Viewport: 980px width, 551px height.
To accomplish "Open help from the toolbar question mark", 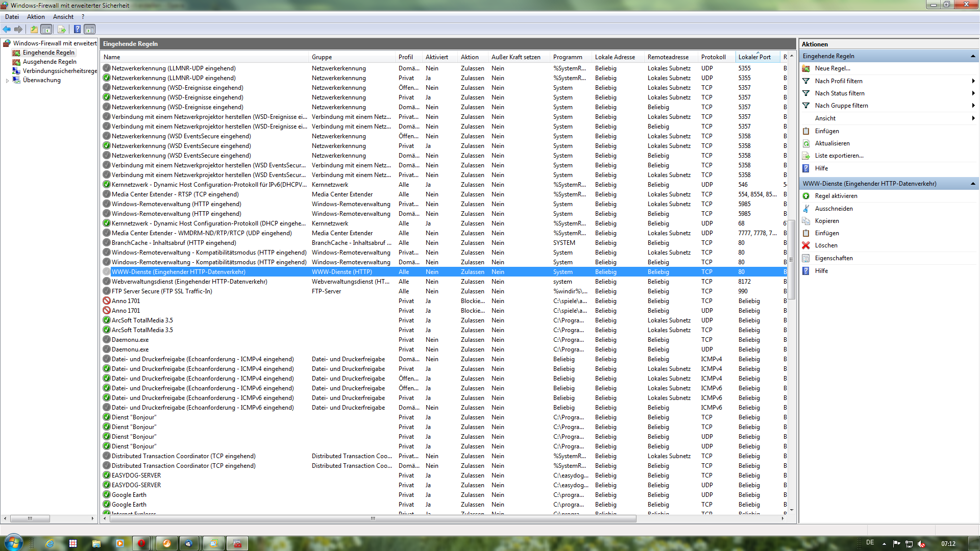I will point(77,30).
